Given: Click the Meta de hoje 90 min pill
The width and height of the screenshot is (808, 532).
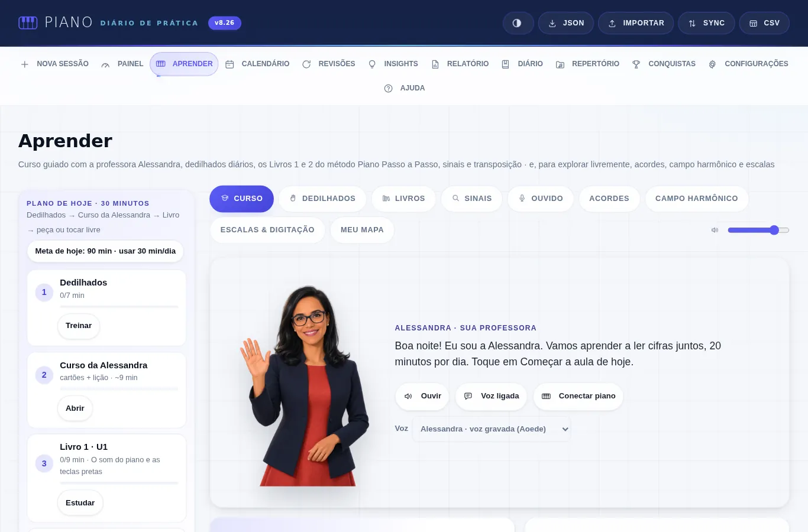Looking at the screenshot, I should (x=105, y=251).
